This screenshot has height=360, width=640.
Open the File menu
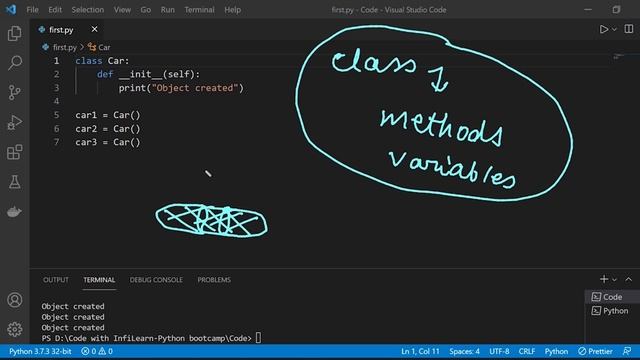pos(32,9)
